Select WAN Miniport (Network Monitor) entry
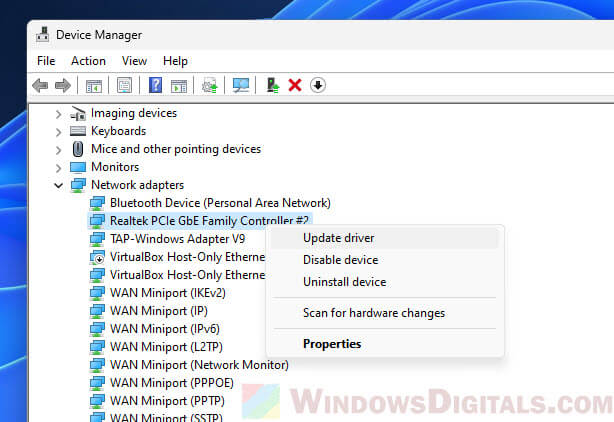This screenshot has height=422, width=614. tap(199, 365)
